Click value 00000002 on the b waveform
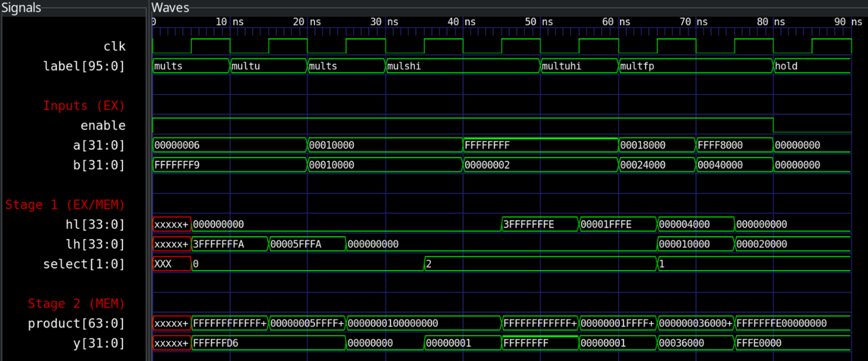This screenshot has width=868, height=361. point(540,165)
